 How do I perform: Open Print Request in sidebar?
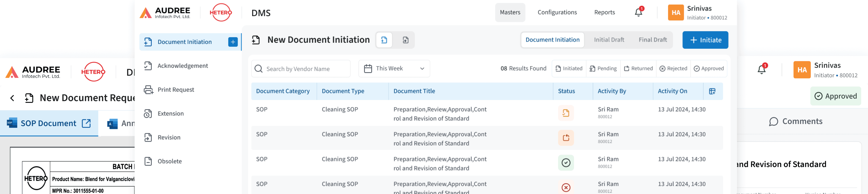pos(176,90)
